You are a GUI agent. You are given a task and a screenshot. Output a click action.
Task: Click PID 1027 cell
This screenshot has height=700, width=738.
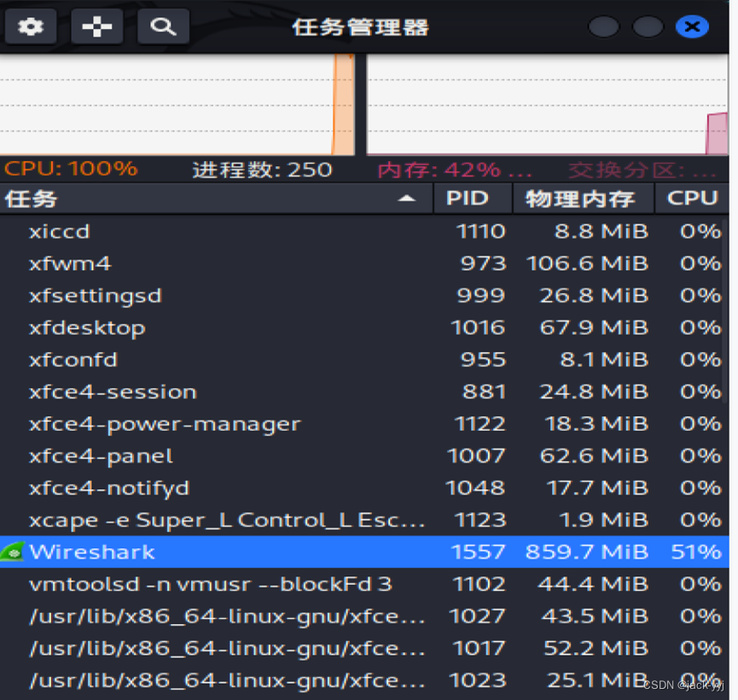(477, 616)
